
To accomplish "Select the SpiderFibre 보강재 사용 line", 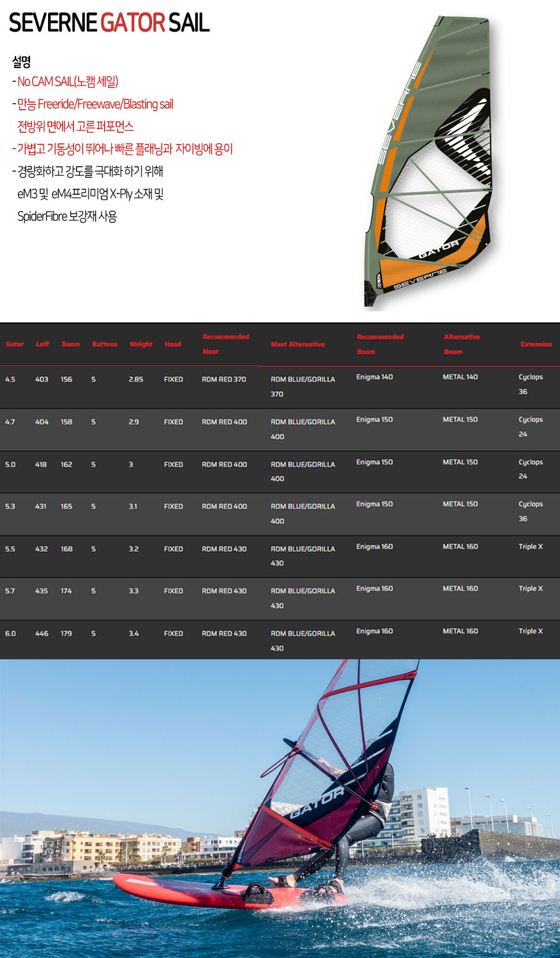I will click(67, 216).
